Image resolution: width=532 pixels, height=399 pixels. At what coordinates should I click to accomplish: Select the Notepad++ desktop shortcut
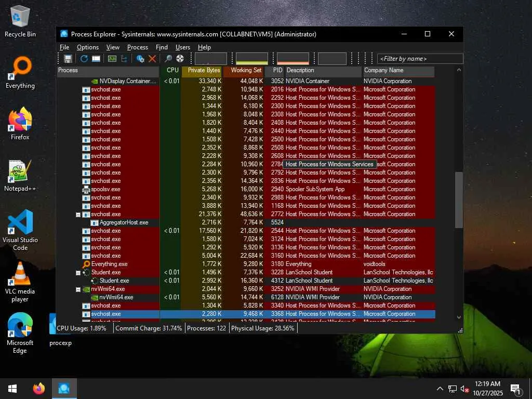(x=20, y=176)
